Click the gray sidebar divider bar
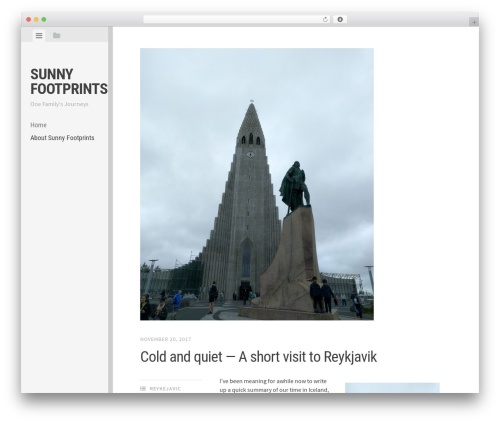This screenshot has height=423, width=500. pos(110,210)
